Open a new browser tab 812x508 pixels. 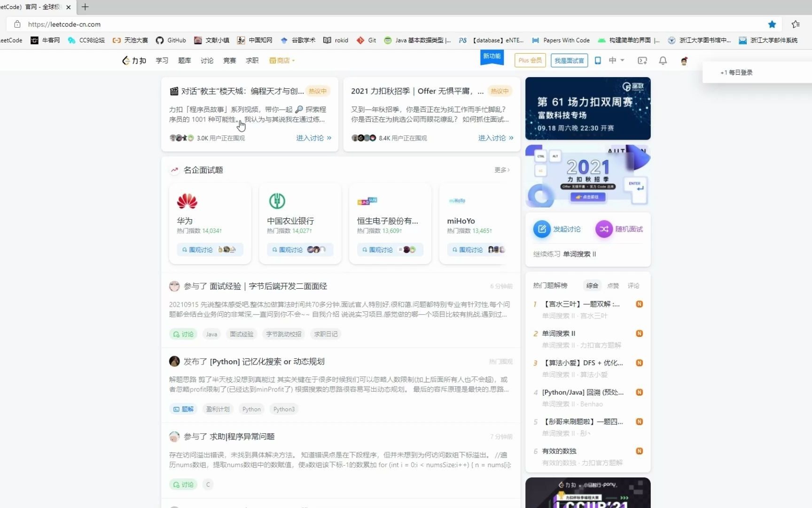(85, 7)
